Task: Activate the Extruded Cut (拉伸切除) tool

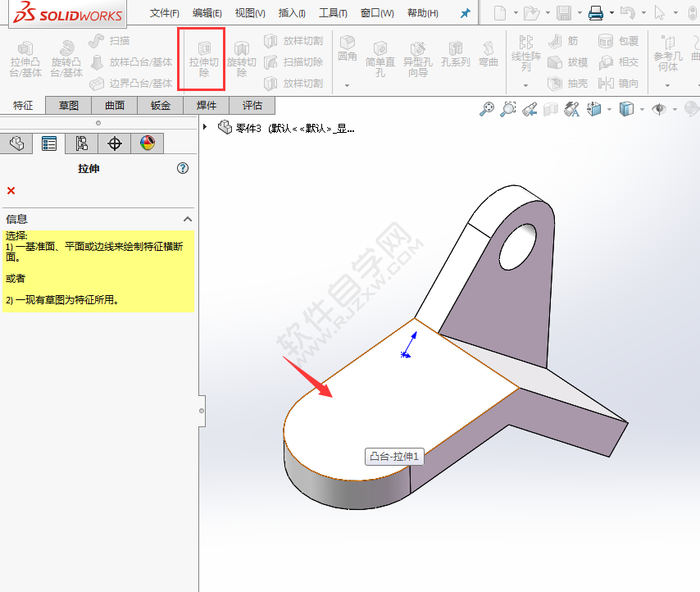Action: pos(203,60)
